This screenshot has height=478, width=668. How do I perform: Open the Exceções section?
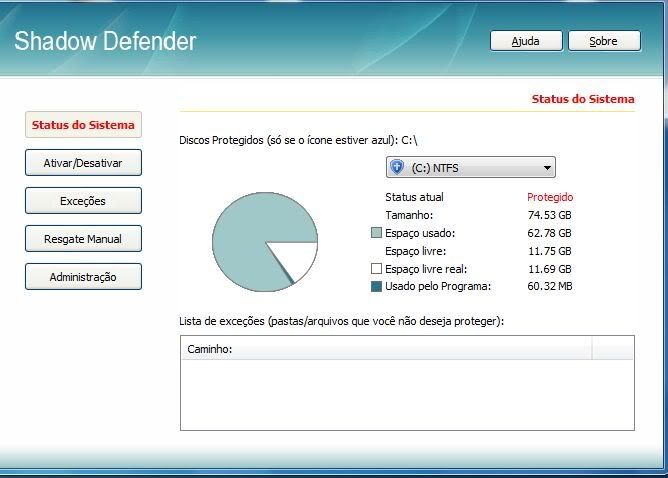[x=83, y=201]
